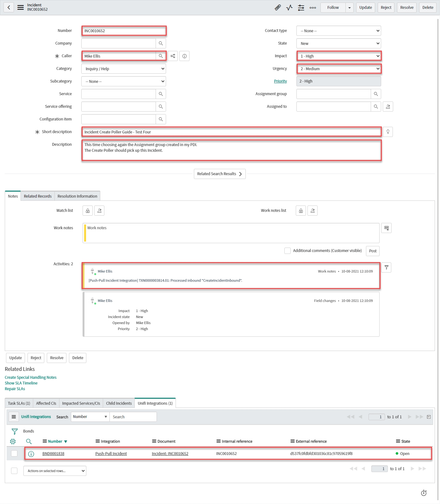Click the Short description suggestion lightbulb icon
440x504 pixels.
pos(387,132)
